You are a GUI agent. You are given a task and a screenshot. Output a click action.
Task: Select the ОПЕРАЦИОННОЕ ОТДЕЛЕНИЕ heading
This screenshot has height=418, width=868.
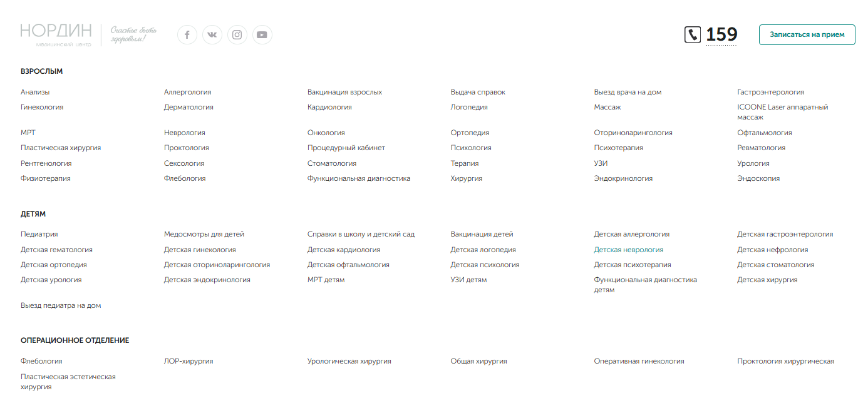tap(75, 340)
